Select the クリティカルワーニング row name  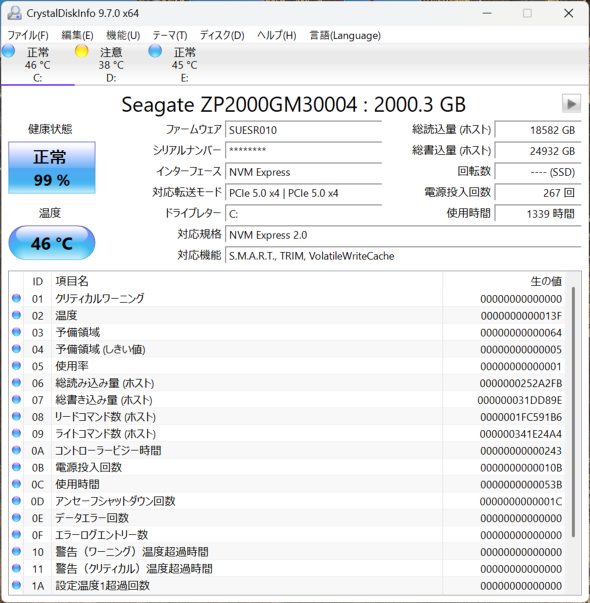[x=100, y=298]
